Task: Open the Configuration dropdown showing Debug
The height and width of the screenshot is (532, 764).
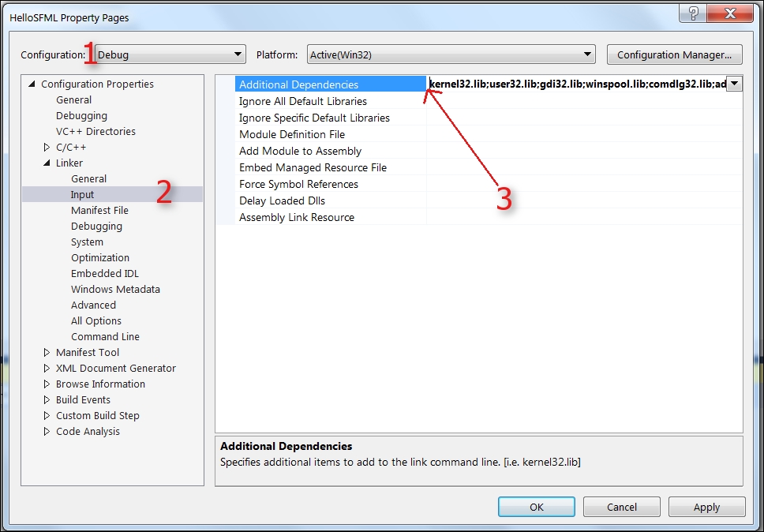Action: (166, 54)
